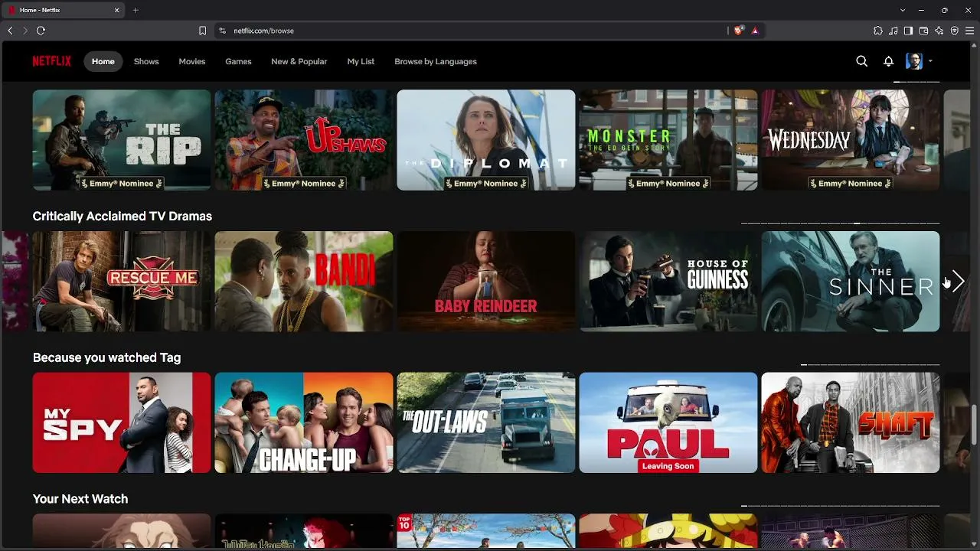This screenshot has width=980, height=551.
Task: Open the Bandi title card
Action: pos(304,282)
